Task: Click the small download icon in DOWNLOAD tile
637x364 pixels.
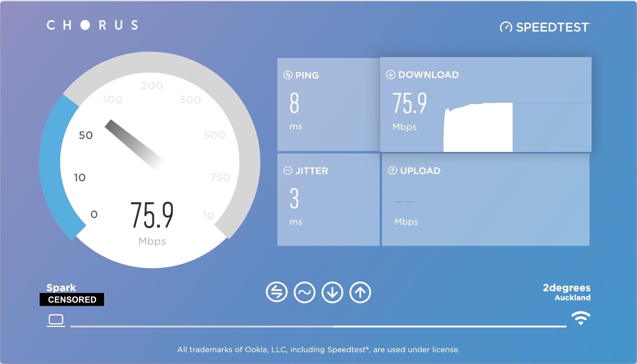Action: click(x=390, y=75)
